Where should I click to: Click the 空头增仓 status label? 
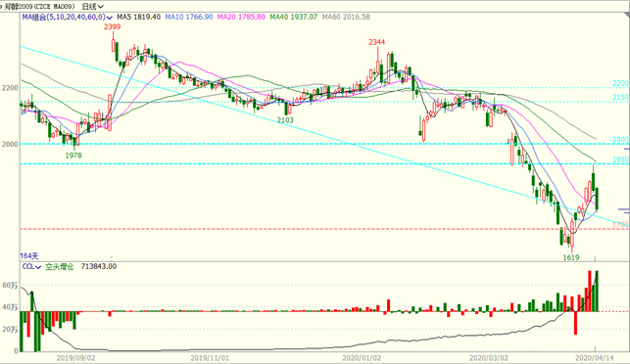pos(60,267)
